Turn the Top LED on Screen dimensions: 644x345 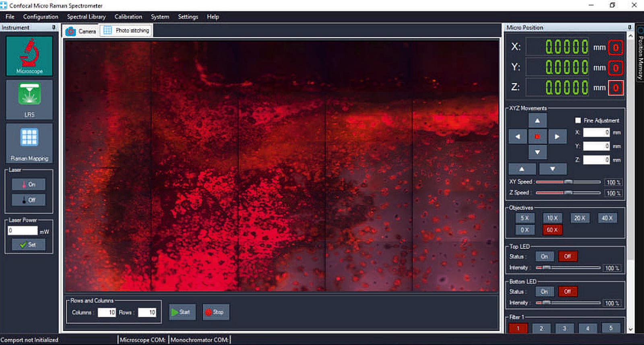point(544,256)
